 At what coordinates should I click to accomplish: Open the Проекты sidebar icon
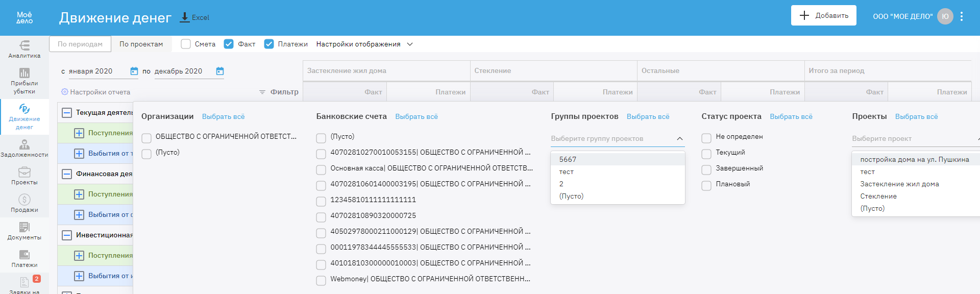tap(24, 173)
